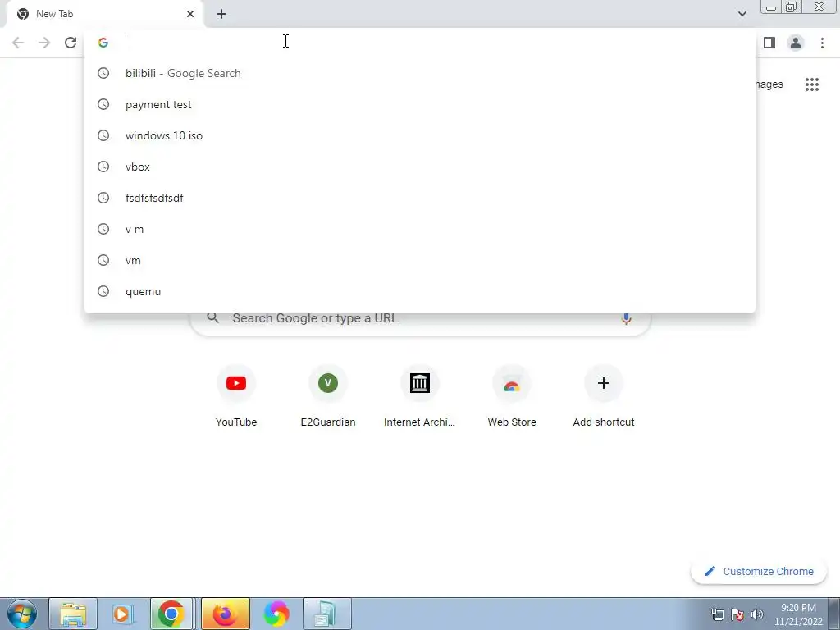Image resolution: width=840 pixels, height=630 pixels.
Task: Click Add shortcut plus tile
Action: (x=604, y=396)
